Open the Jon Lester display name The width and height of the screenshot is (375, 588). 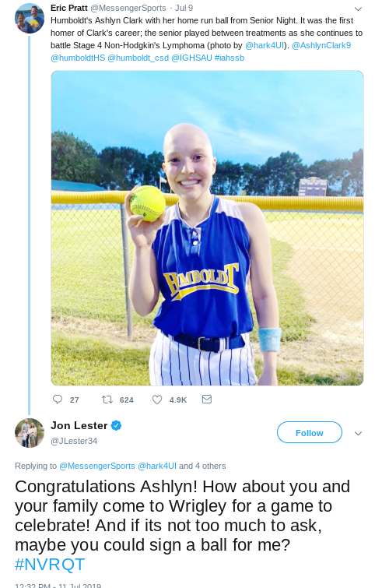tap(79, 426)
